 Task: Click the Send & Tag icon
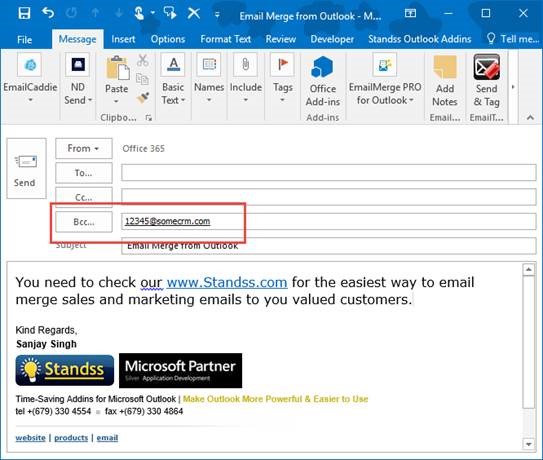coord(487,67)
